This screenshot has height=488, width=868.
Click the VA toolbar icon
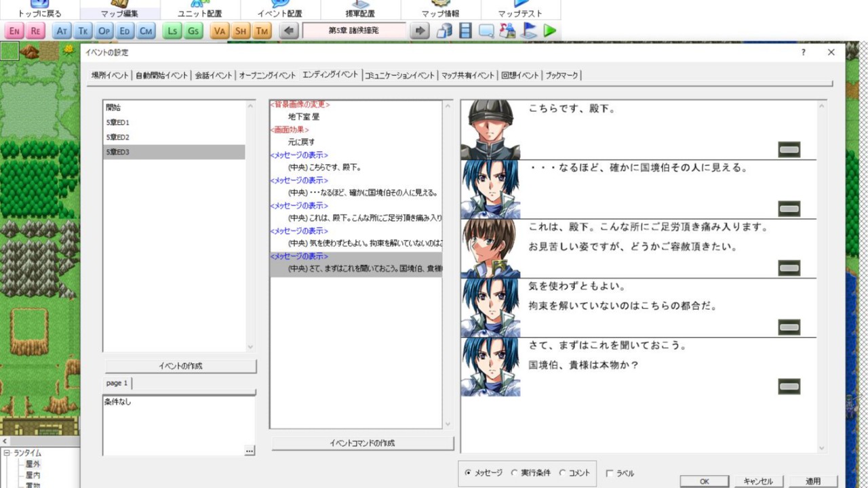[220, 31]
